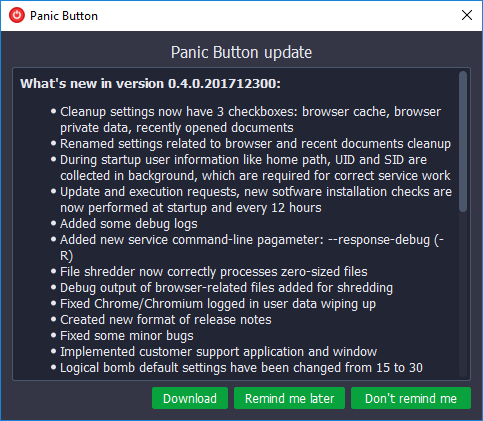
Task: Click the 'Panic Button update' heading
Action: (241, 52)
